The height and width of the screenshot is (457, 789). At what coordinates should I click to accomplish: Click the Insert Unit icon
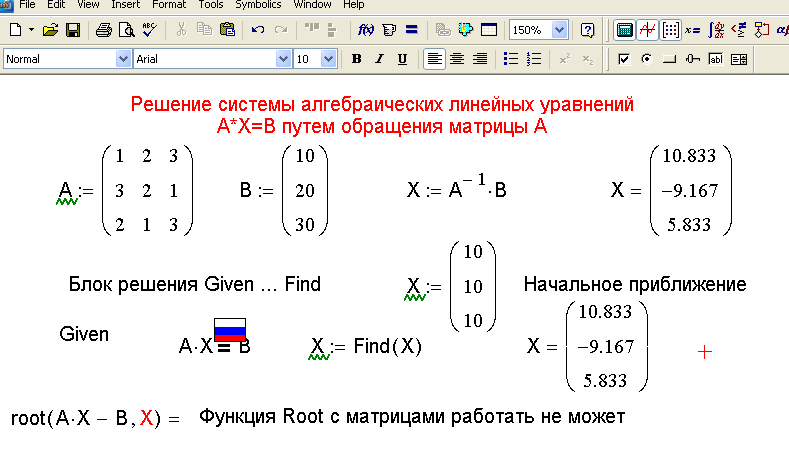(x=389, y=30)
